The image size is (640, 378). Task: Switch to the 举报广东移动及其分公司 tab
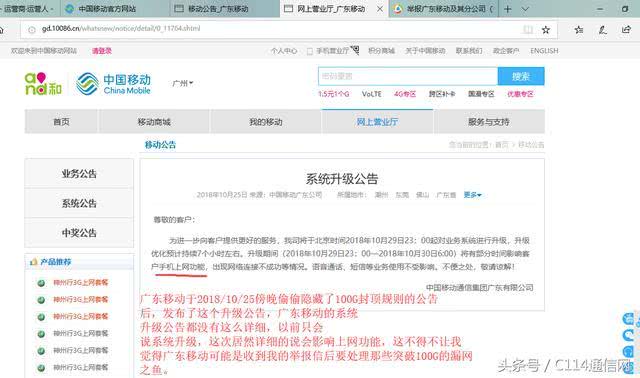[444, 9]
